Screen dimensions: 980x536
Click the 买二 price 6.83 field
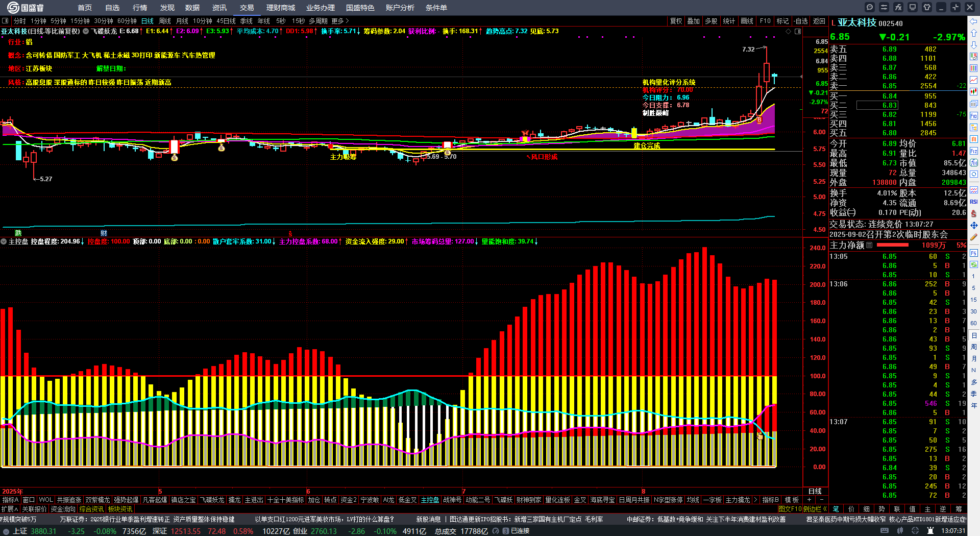pyautogui.click(x=877, y=105)
